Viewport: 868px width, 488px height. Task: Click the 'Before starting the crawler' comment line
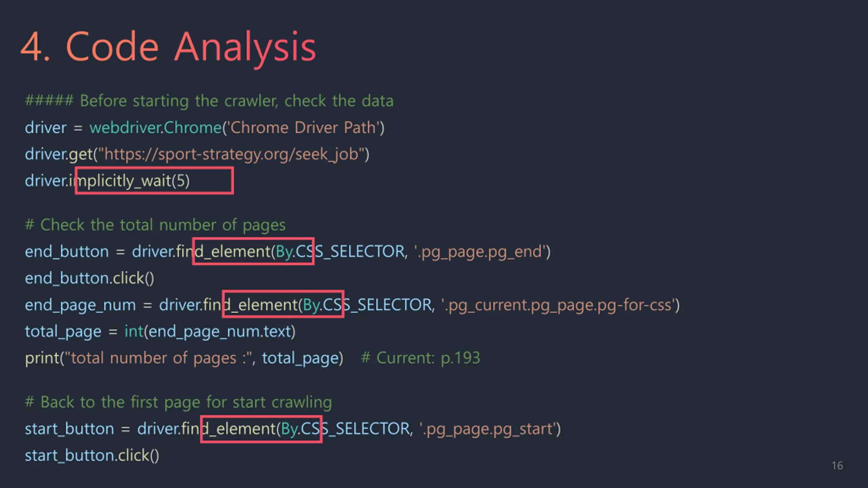(209, 101)
